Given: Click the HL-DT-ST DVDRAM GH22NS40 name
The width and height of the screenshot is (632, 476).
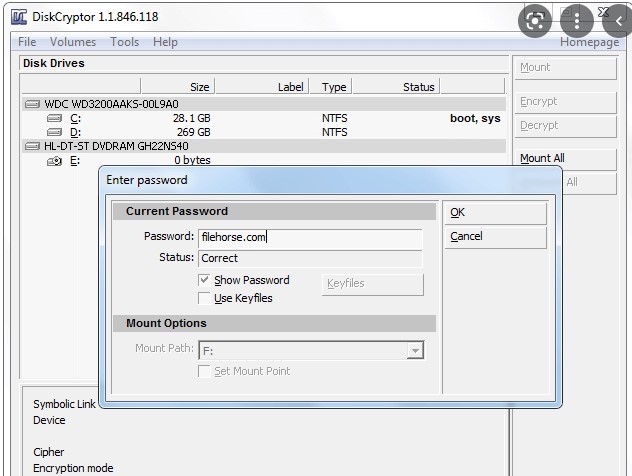Looking at the screenshot, I should click(x=116, y=146).
